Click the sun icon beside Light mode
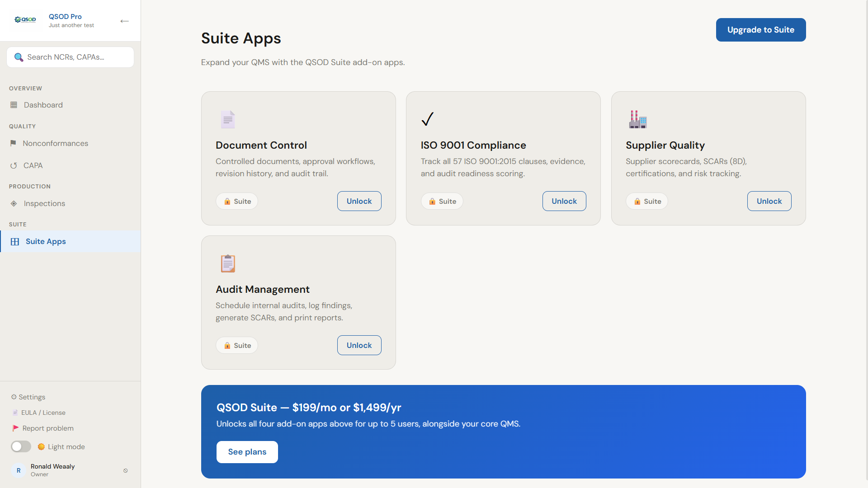The image size is (868, 488). (41, 447)
